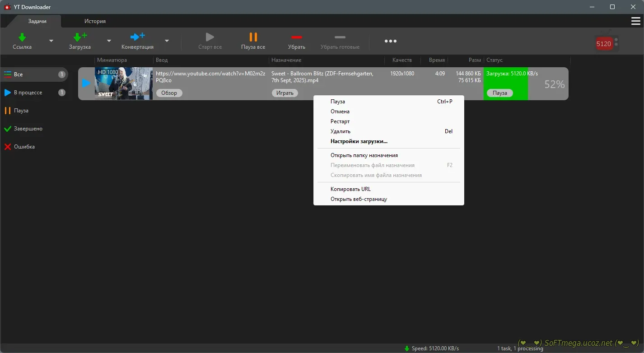The image size is (644, 353).
Task: Select Настройки загрузки from context menu
Action: click(x=359, y=141)
